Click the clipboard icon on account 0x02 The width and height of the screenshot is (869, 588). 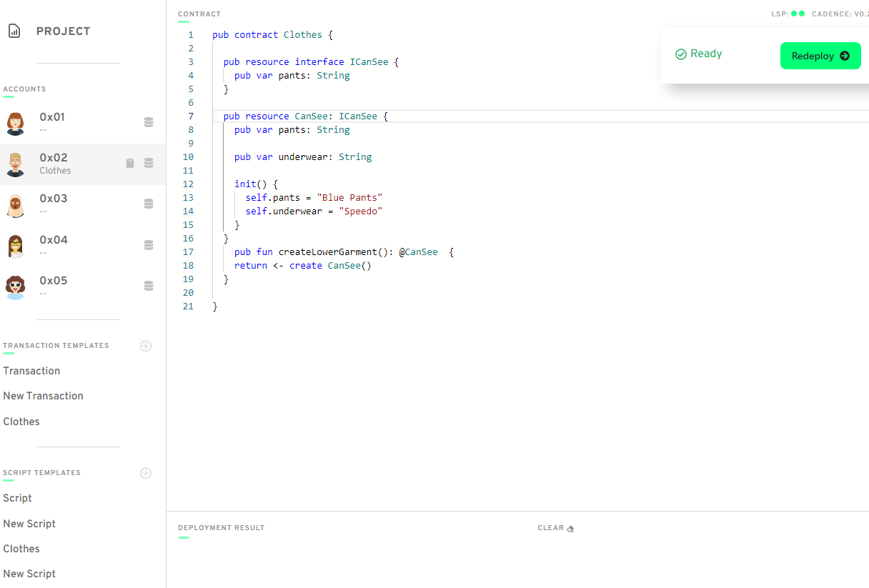129,163
